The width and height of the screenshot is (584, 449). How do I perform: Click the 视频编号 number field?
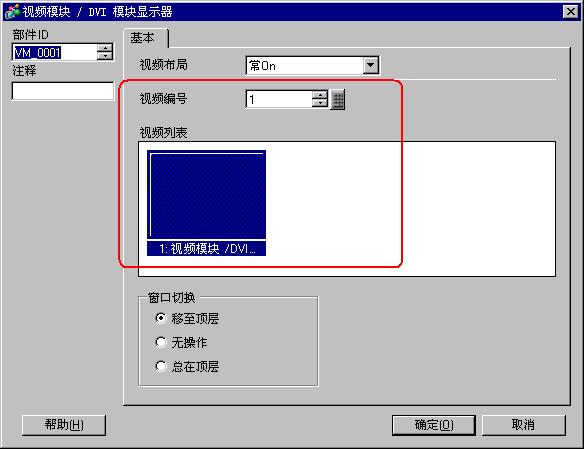[279, 99]
